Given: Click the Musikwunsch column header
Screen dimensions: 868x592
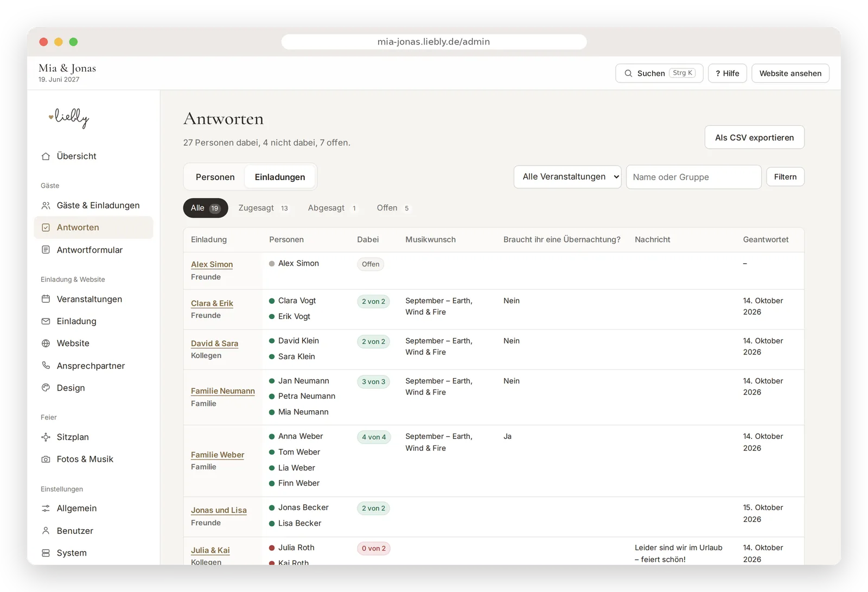Looking at the screenshot, I should [x=431, y=240].
